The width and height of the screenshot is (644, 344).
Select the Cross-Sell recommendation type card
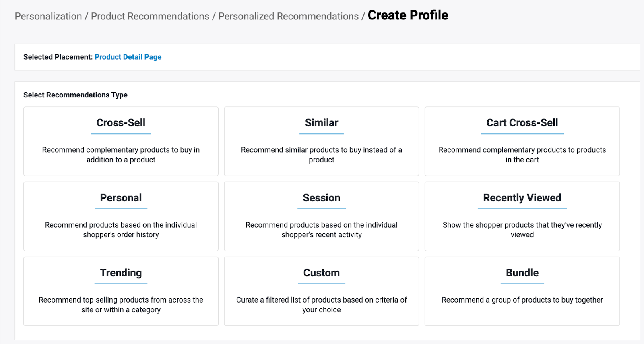pyautogui.click(x=121, y=123)
